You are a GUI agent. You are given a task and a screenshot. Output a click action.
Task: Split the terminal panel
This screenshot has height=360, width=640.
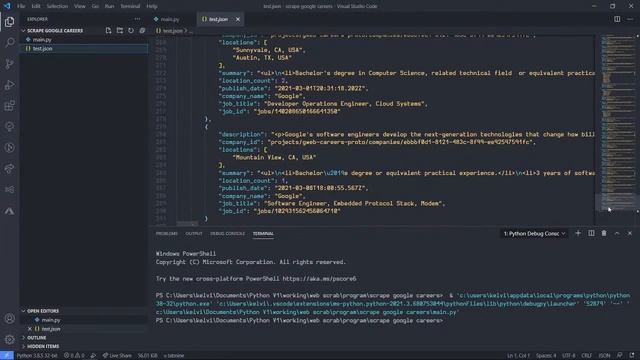[591, 233]
